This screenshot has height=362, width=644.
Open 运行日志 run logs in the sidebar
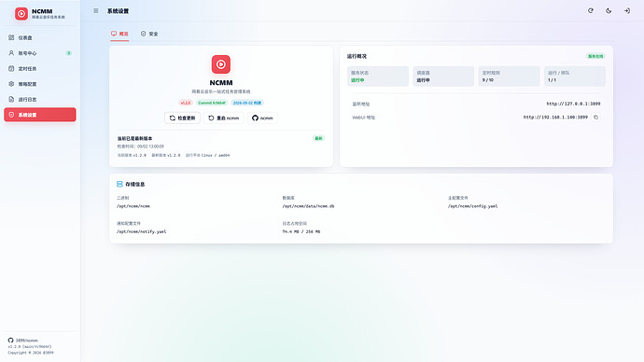pos(40,99)
